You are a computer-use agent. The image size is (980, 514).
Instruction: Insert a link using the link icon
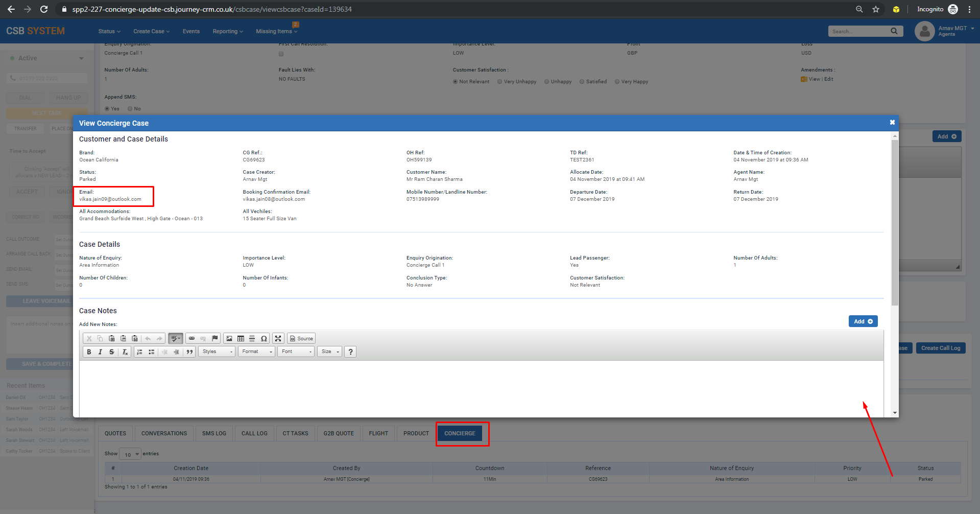click(x=192, y=338)
